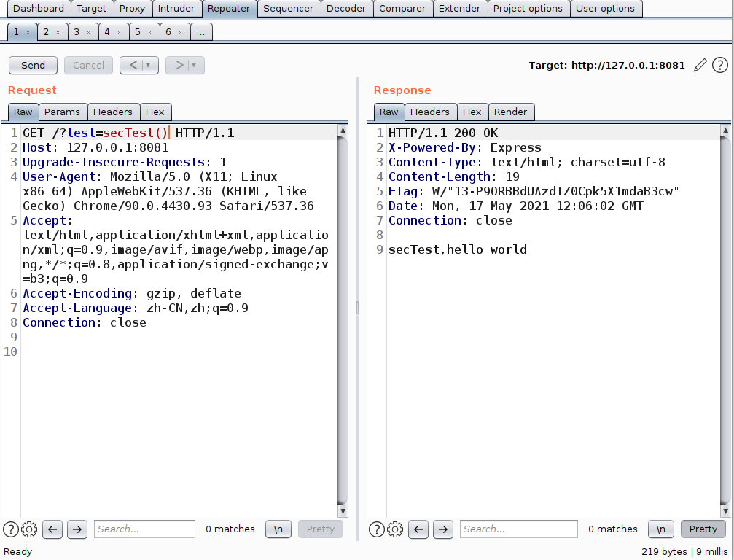Show request Headers tab
Screen dimensions: 734x560
coord(113,112)
